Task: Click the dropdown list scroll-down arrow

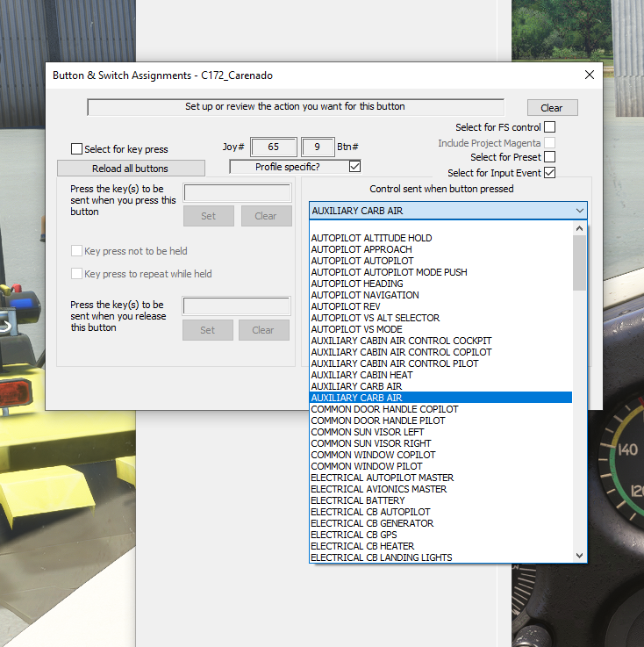Action: [579, 556]
